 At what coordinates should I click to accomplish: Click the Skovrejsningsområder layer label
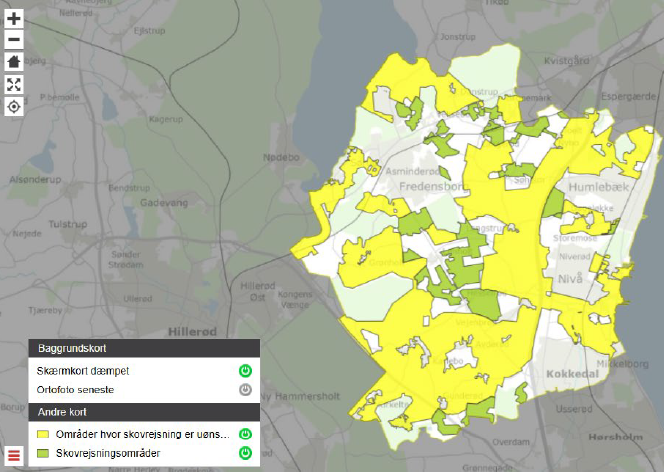tap(108, 454)
